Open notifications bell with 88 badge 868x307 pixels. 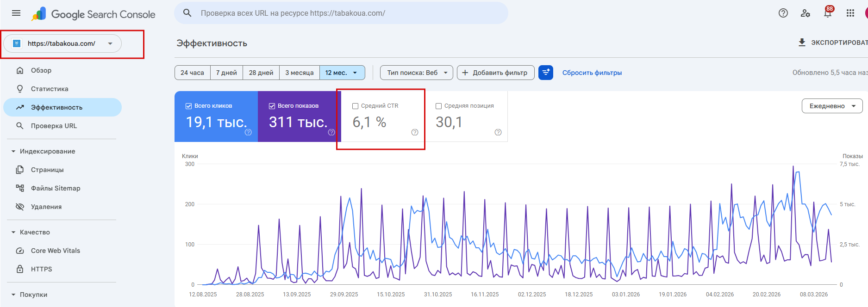pos(828,12)
